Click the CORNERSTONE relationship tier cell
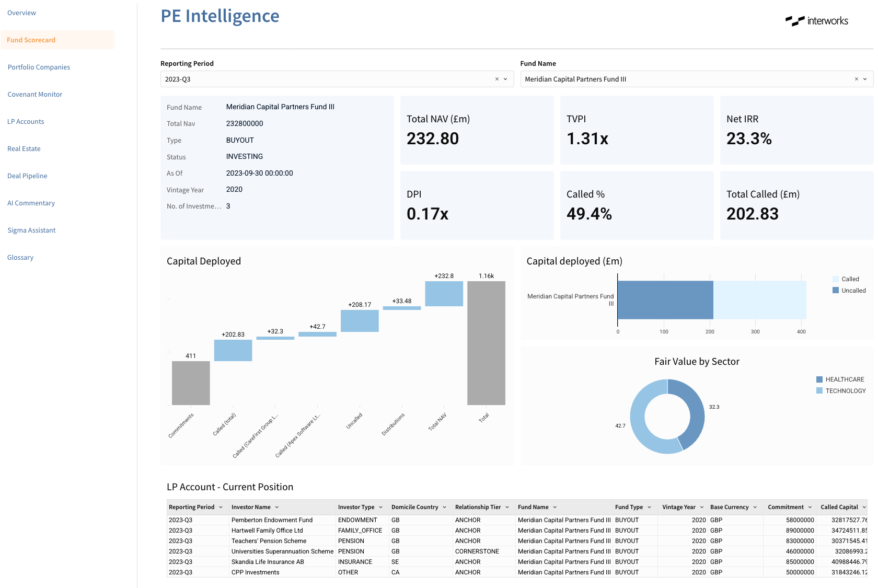Image resolution: width=878 pixels, height=588 pixels. pos(484,551)
